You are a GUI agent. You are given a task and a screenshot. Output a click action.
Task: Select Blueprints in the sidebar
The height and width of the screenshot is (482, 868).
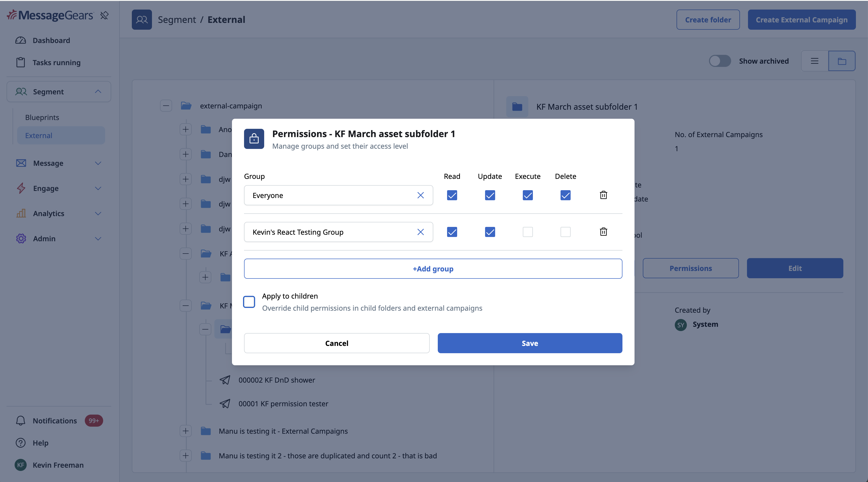tap(42, 117)
